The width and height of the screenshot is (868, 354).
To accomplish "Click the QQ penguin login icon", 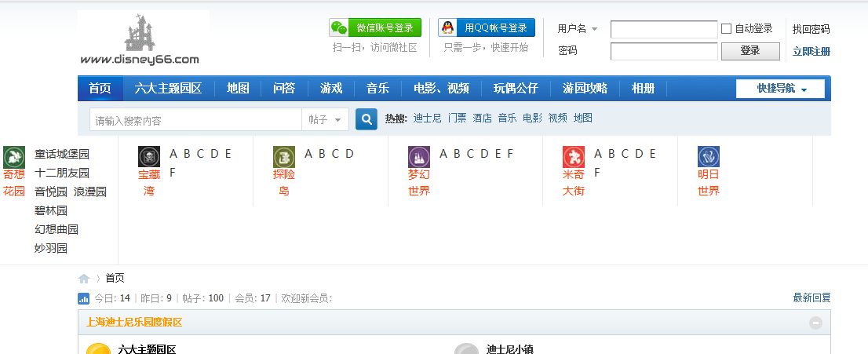I will click(447, 27).
